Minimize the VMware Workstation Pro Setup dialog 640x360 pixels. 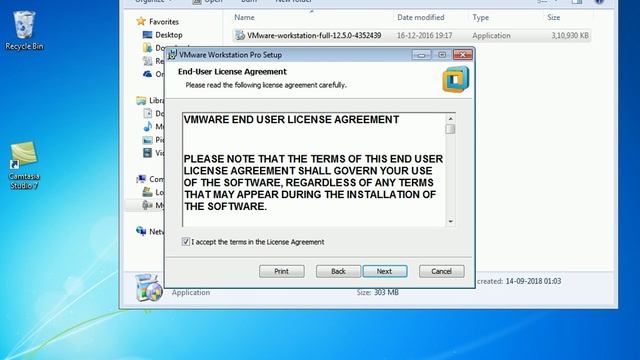pyautogui.click(x=422, y=55)
